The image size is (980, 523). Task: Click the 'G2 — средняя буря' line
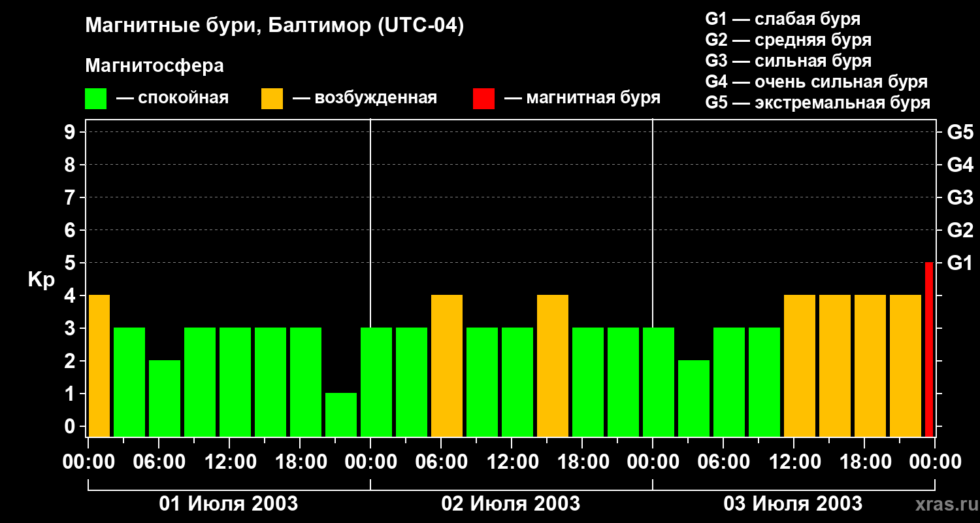tap(789, 40)
